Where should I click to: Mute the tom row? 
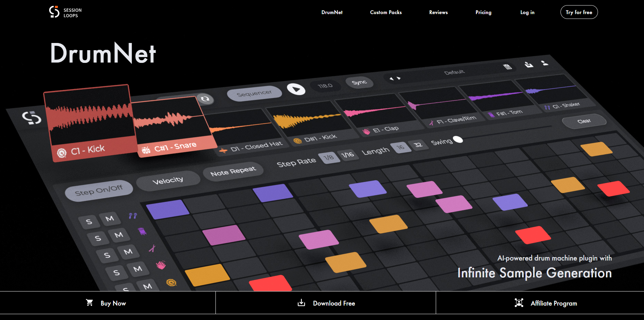click(x=119, y=235)
